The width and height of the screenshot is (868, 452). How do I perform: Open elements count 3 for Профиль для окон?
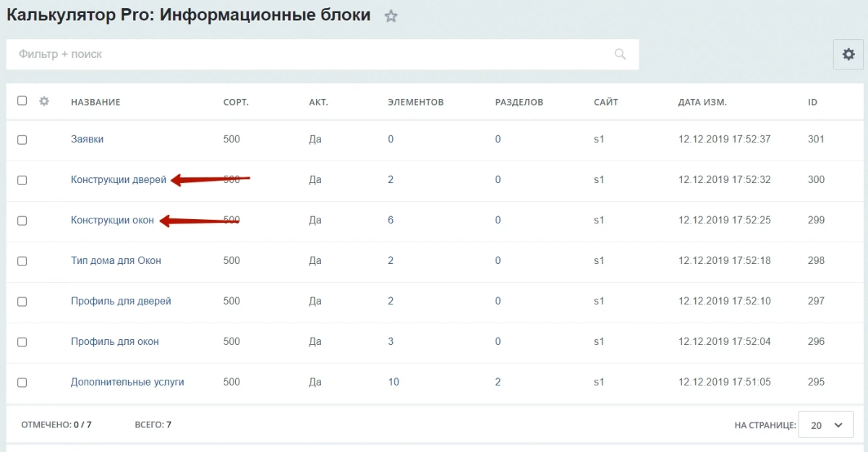click(x=391, y=341)
